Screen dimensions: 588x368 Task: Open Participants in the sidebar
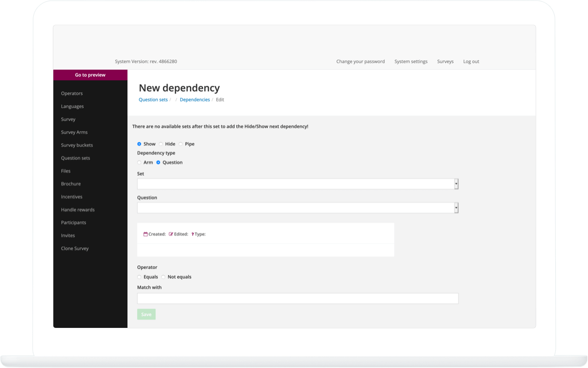coord(73,222)
